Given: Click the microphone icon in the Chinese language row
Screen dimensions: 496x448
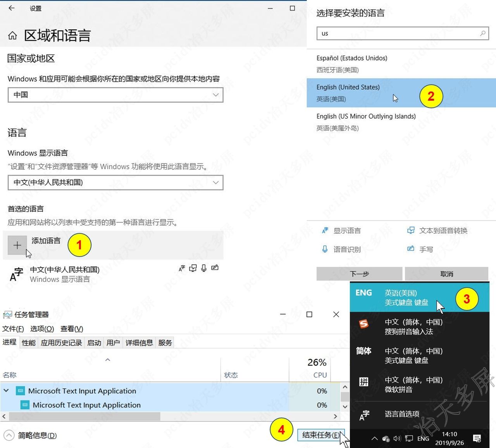Looking at the screenshot, I should 204,268.
